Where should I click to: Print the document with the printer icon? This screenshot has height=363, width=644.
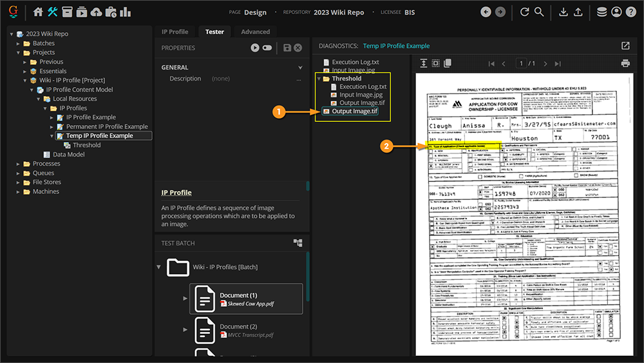click(625, 63)
